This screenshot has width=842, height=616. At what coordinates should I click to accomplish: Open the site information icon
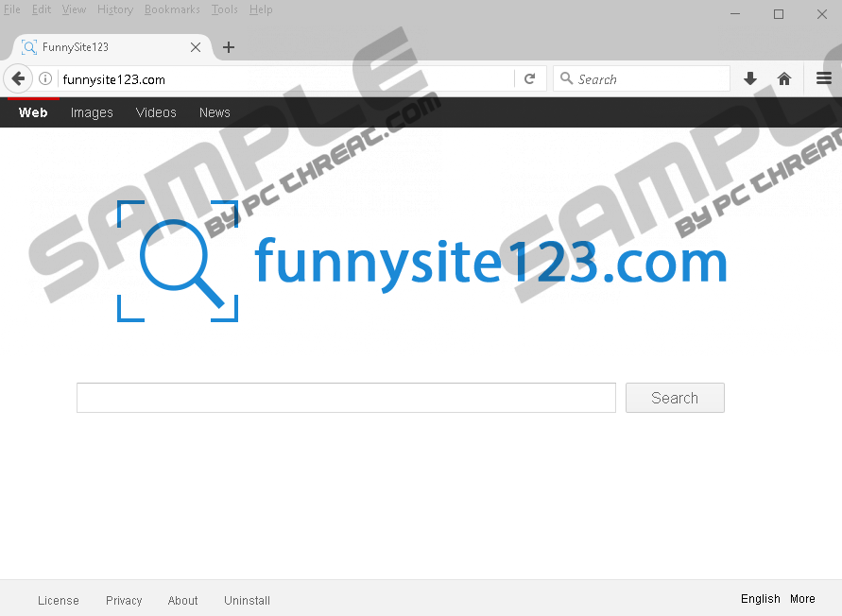point(44,79)
